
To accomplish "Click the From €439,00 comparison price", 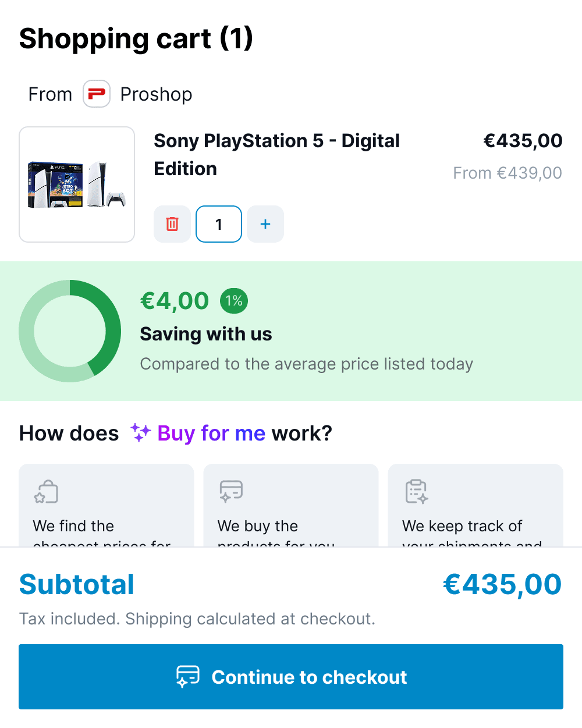I will pyautogui.click(x=507, y=173).
